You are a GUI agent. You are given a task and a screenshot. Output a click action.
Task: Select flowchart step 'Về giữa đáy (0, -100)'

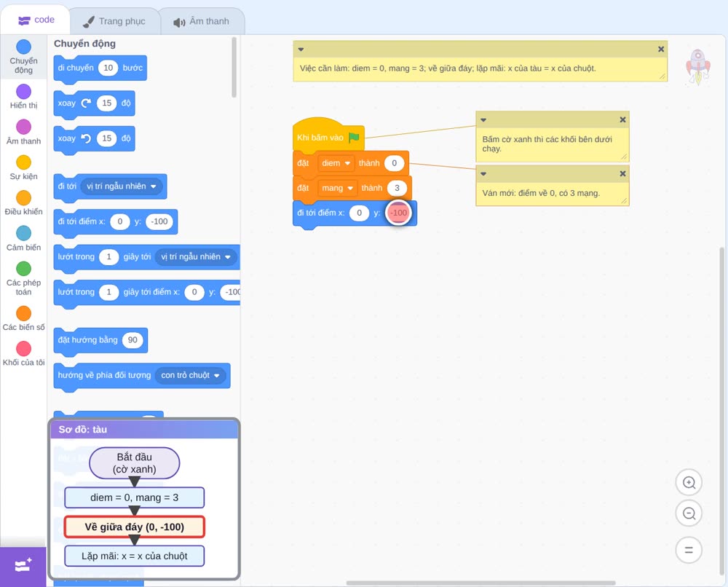(134, 527)
